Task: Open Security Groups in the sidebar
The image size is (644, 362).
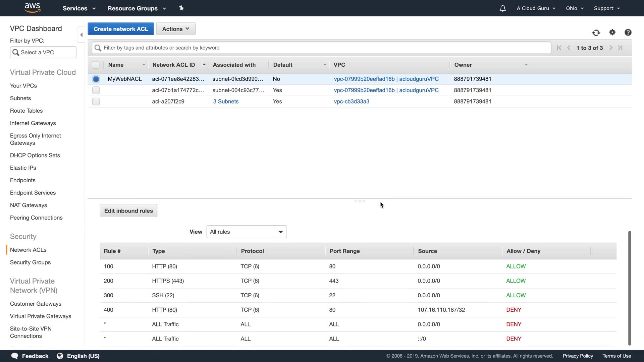Action: 30,262
